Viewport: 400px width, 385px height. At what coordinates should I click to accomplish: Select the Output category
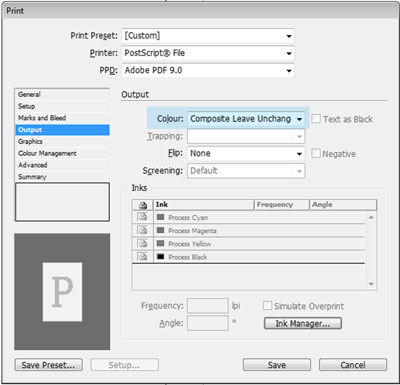pos(62,130)
